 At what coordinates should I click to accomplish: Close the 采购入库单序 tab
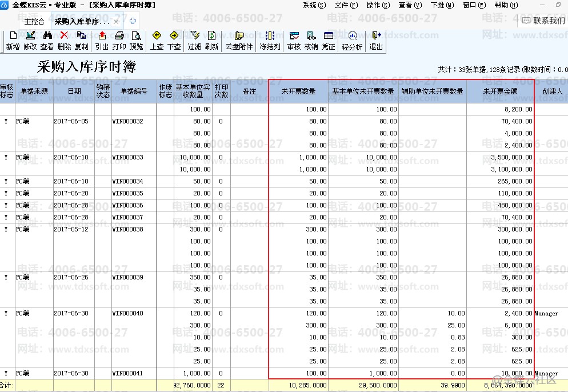click(116, 22)
